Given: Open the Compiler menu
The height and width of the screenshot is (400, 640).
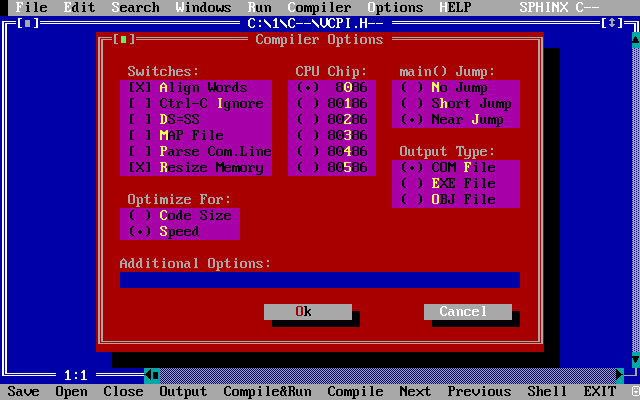Looking at the screenshot, I should (x=320, y=7).
